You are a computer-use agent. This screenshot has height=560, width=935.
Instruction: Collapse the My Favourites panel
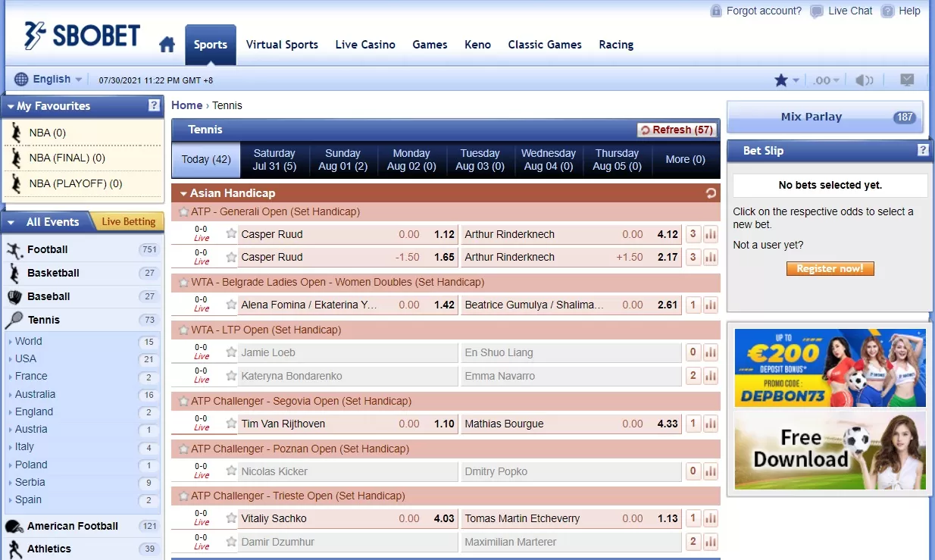click(11, 107)
